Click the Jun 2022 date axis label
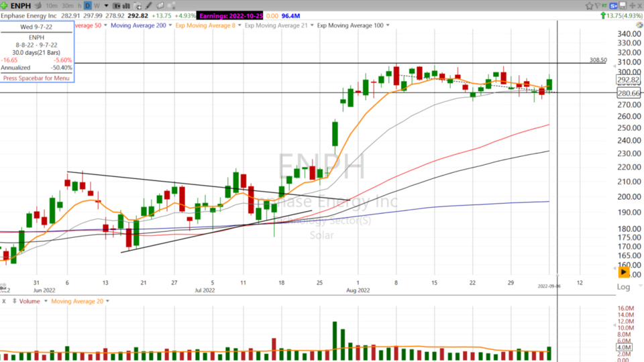 44,290
